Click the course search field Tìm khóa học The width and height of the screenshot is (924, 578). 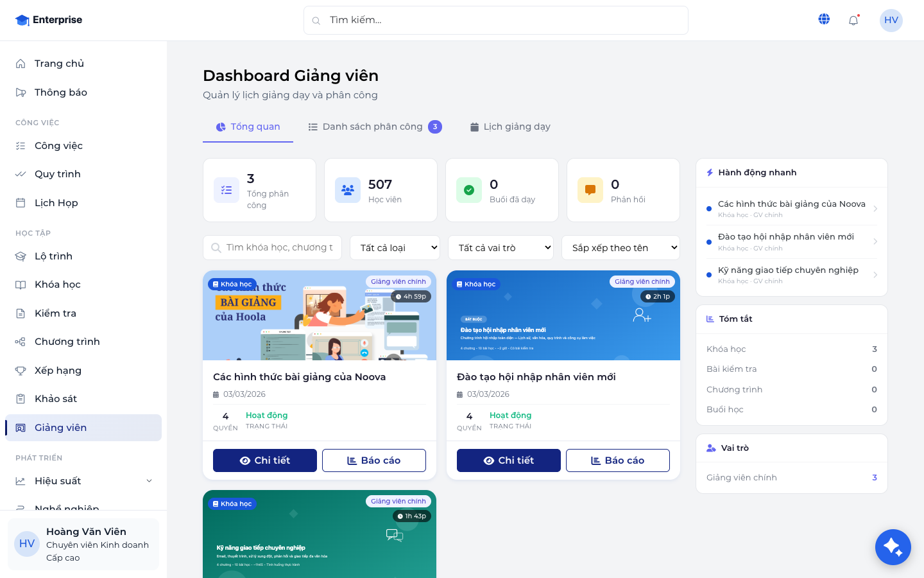click(x=272, y=247)
